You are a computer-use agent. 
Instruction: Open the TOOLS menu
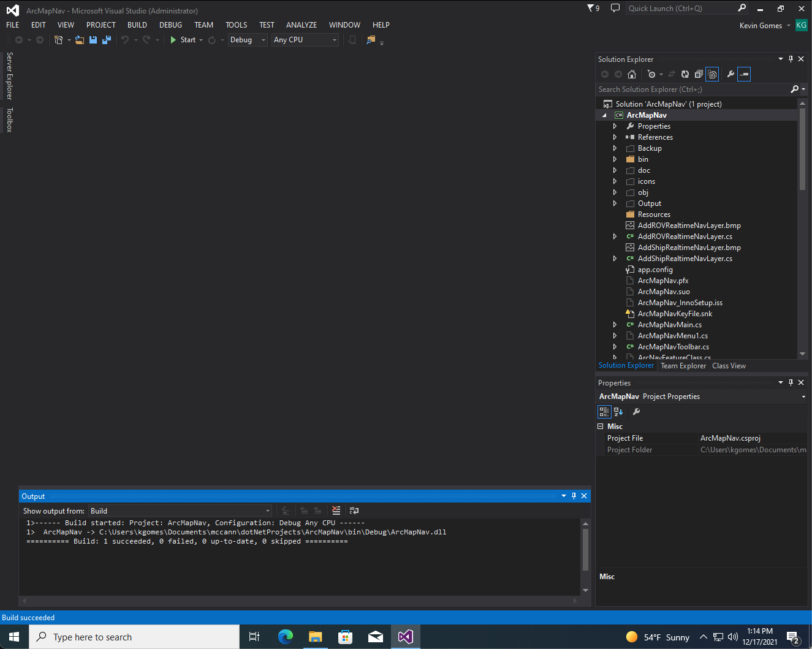[x=237, y=25]
